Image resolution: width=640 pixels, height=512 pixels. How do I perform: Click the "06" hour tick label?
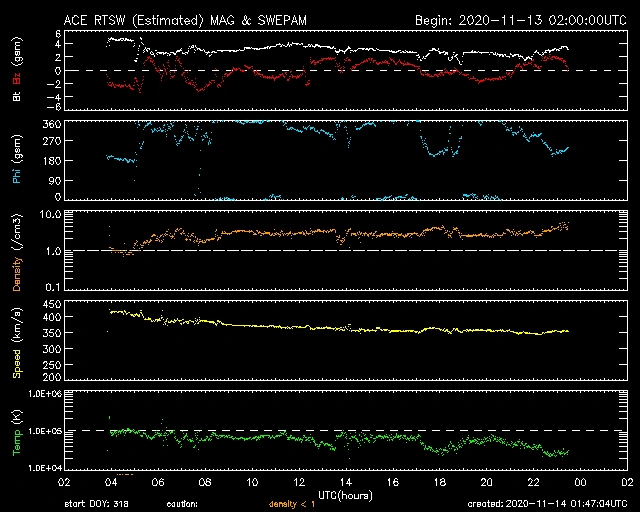(158, 482)
